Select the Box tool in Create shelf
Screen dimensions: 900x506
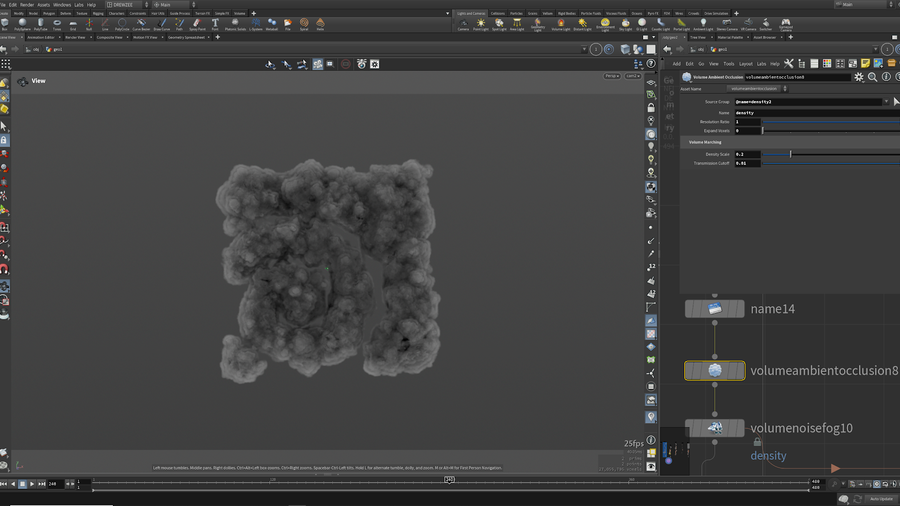point(5,24)
